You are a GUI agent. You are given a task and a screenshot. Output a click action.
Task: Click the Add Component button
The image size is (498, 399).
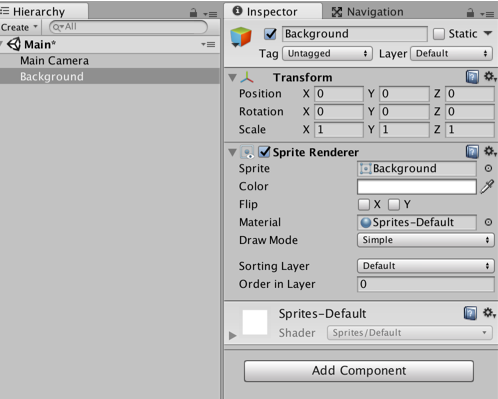tap(359, 371)
